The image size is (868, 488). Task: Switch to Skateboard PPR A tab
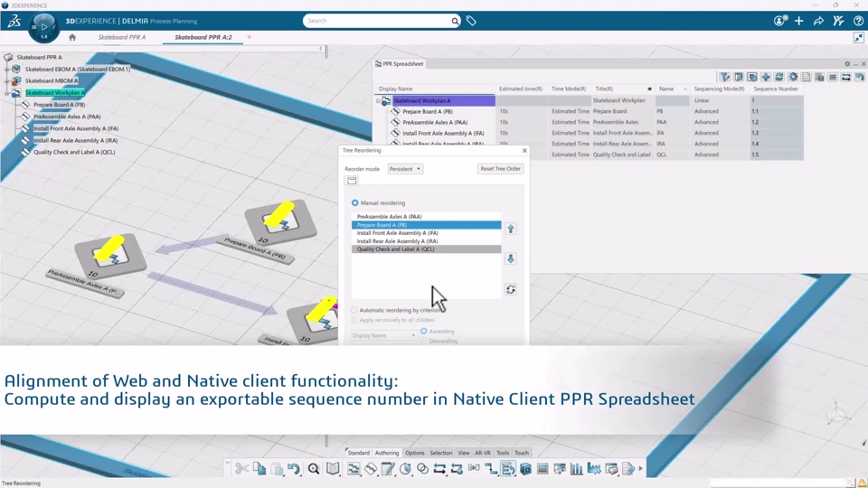(122, 37)
